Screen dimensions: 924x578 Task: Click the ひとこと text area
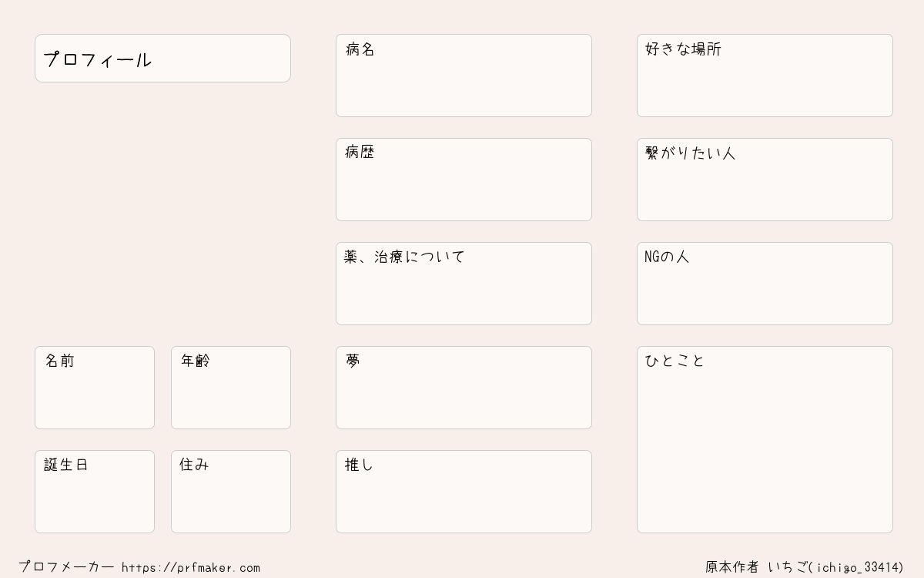coord(765,439)
